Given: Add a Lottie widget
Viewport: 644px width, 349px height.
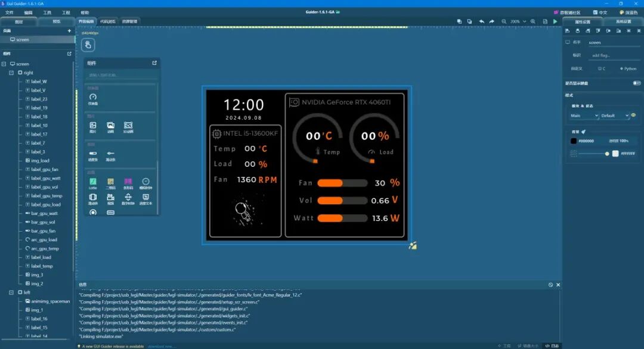Looking at the screenshot, I should (93, 183).
